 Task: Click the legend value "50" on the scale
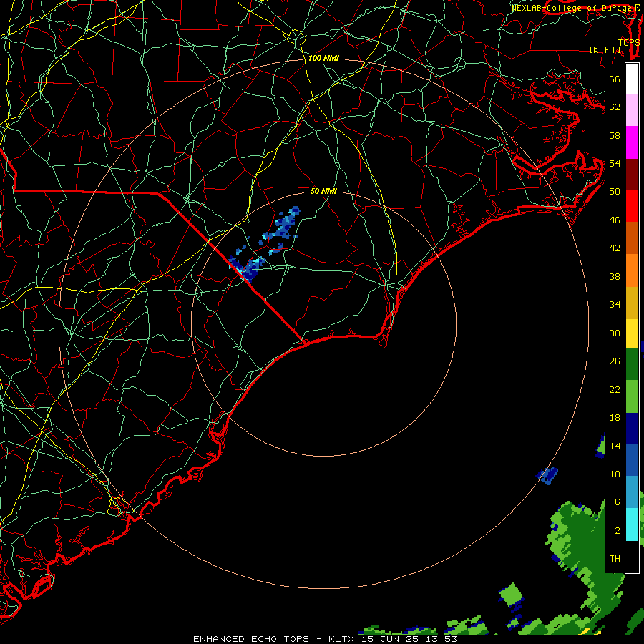[x=615, y=191]
